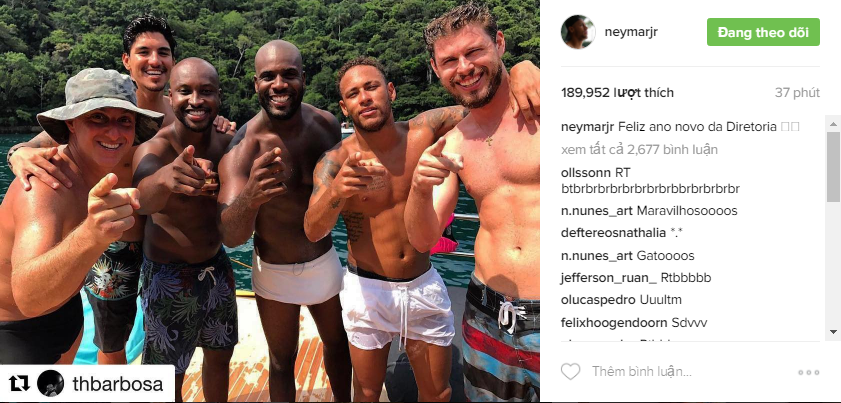Open the three-dot more options menu
Viewport: 841px width, 403px height.
pyautogui.click(x=808, y=372)
